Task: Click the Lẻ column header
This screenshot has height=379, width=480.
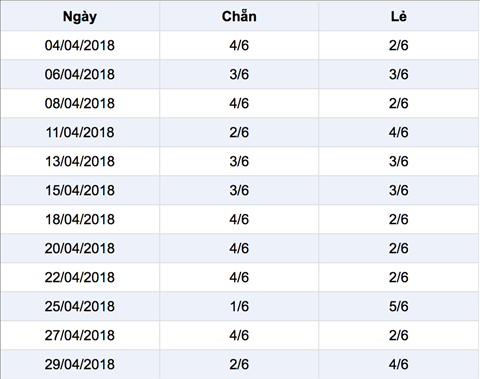Action: 399,16
